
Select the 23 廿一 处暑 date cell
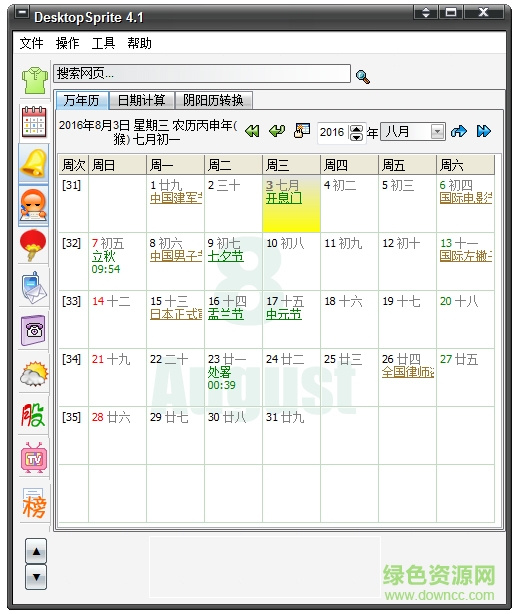233,377
